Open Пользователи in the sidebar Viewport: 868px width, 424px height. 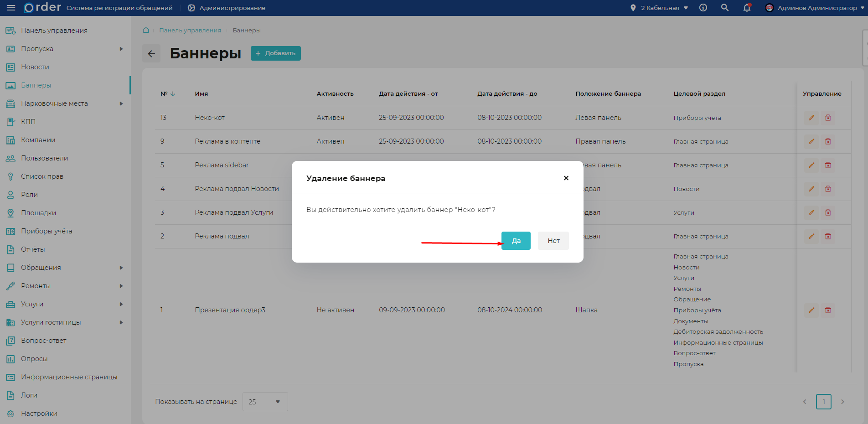[44, 158]
